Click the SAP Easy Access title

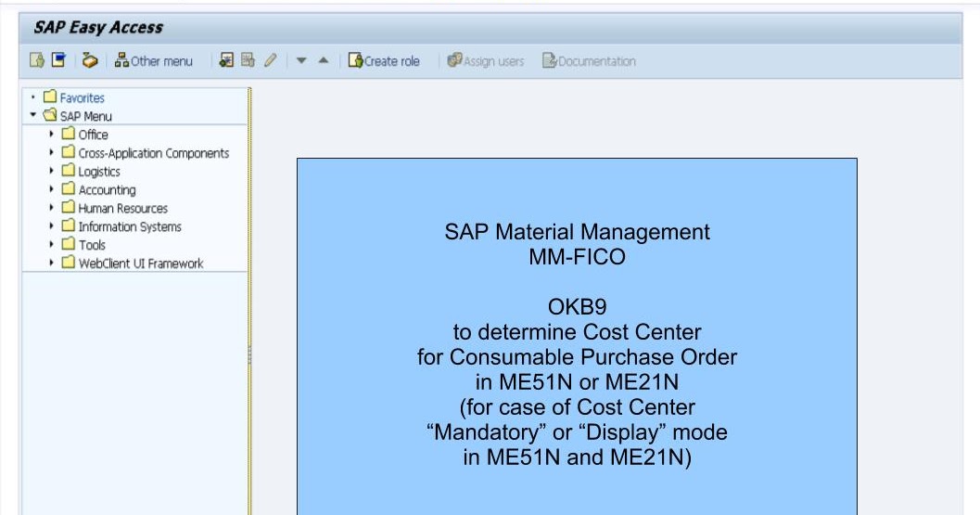click(98, 28)
